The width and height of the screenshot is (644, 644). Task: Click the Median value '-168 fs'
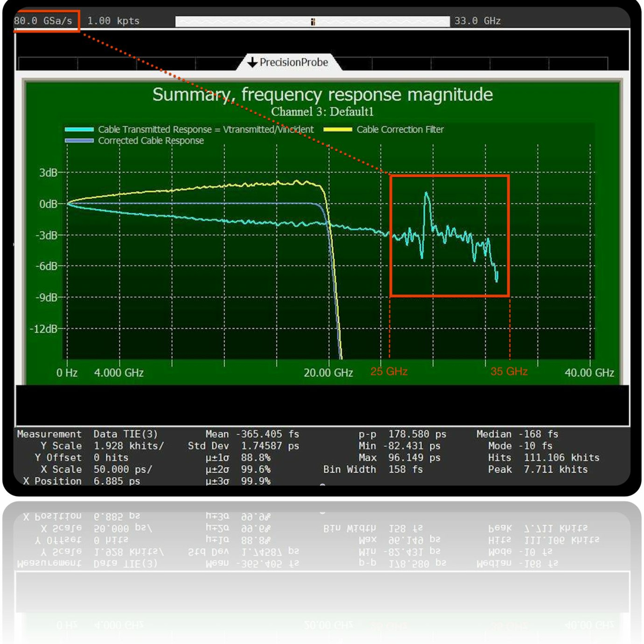point(538,434)
